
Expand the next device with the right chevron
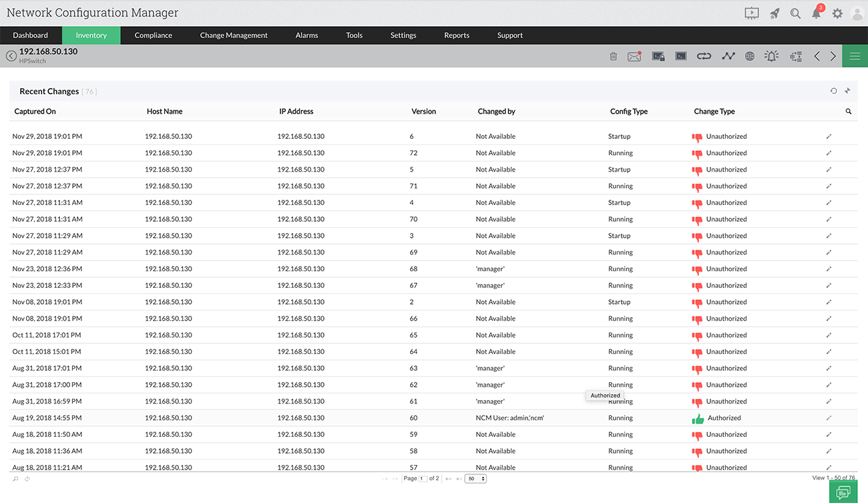pos(833,56)
